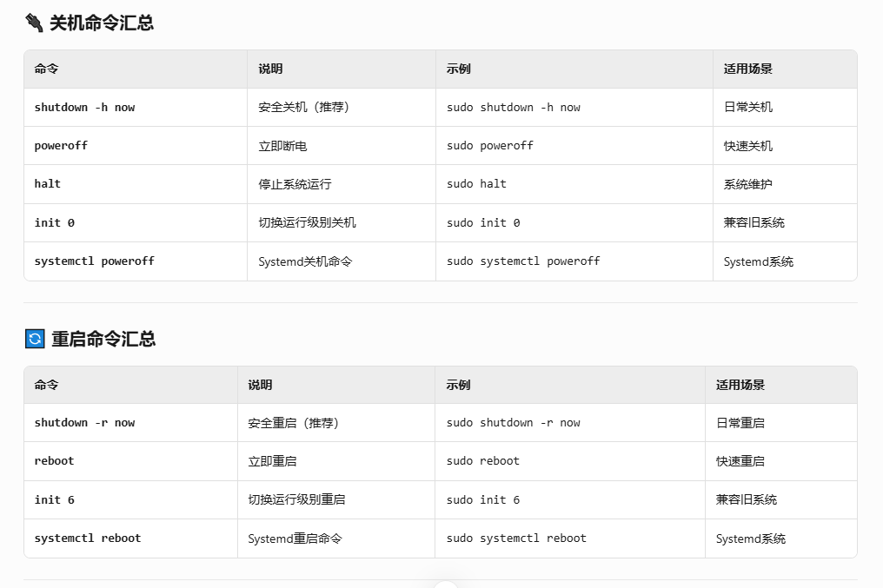883x588 pixels.
Task: Select the 关机命令汇总 heading text
Action: [102, 23]
